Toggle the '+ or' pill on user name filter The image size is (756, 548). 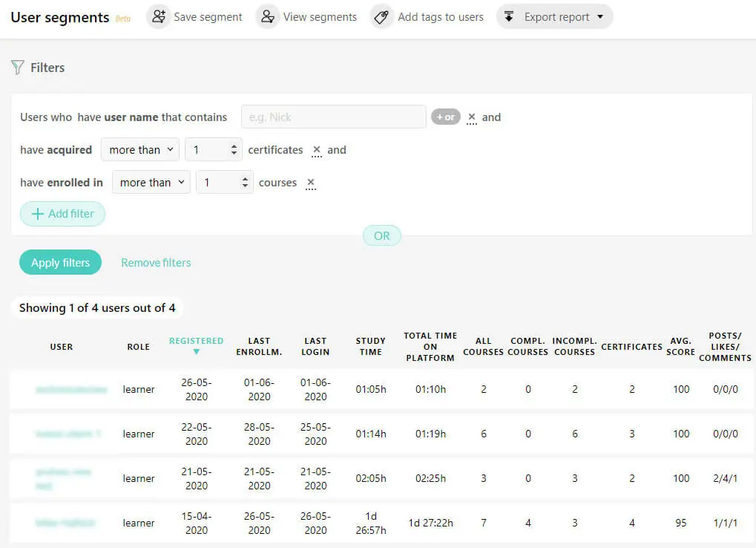tap(446, 117)
